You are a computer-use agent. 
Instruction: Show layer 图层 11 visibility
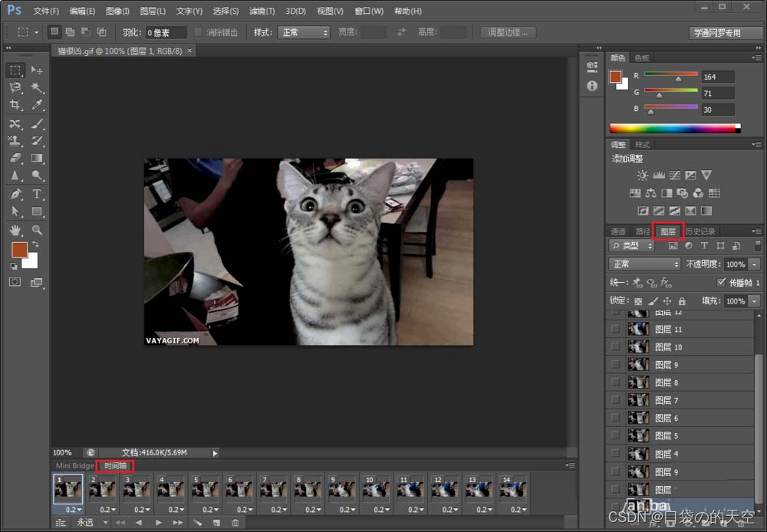coord(615,329)
